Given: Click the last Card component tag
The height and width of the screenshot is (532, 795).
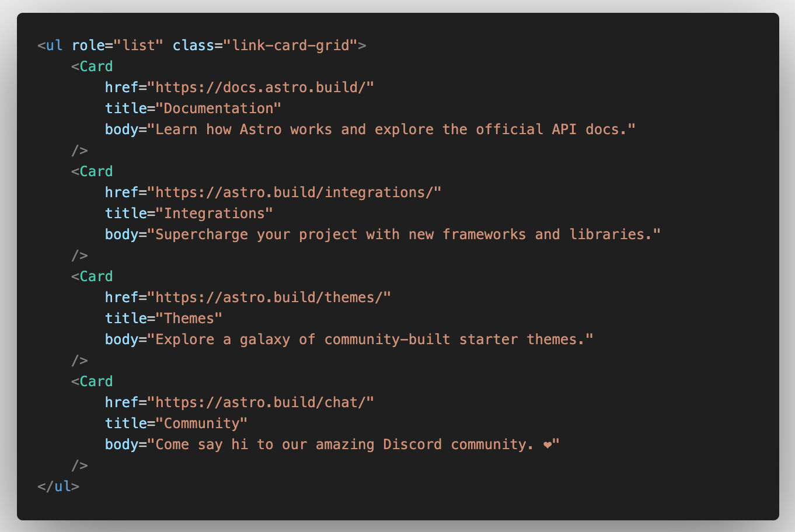Looking at the screenshot, I should [x=96, y=381].
